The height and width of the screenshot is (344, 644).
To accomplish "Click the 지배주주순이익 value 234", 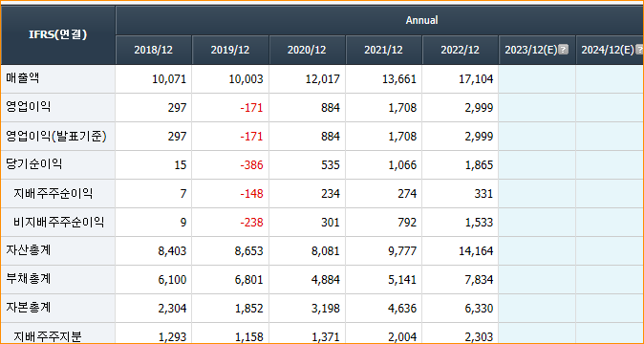I will point(331,194).
